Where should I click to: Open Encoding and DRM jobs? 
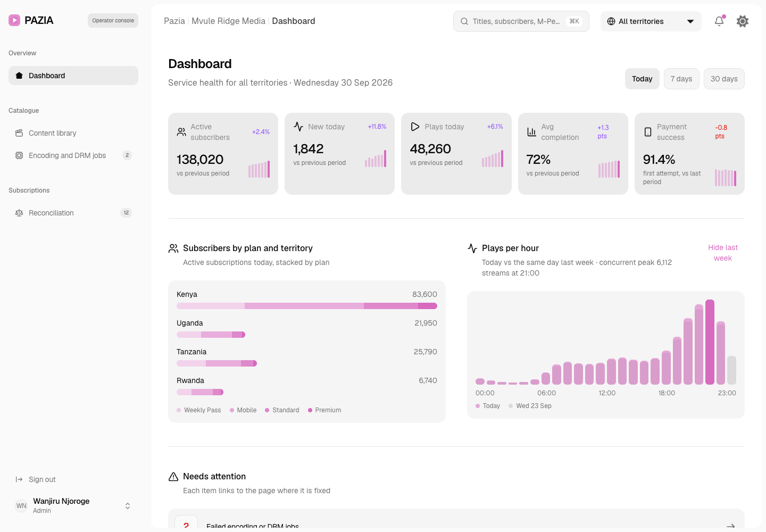(73, 155)
